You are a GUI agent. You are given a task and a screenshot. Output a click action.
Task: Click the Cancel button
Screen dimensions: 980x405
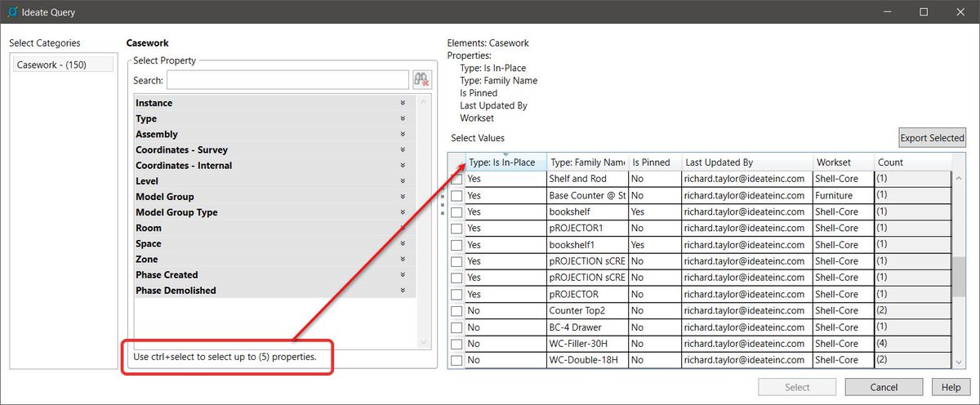[884, 387]
